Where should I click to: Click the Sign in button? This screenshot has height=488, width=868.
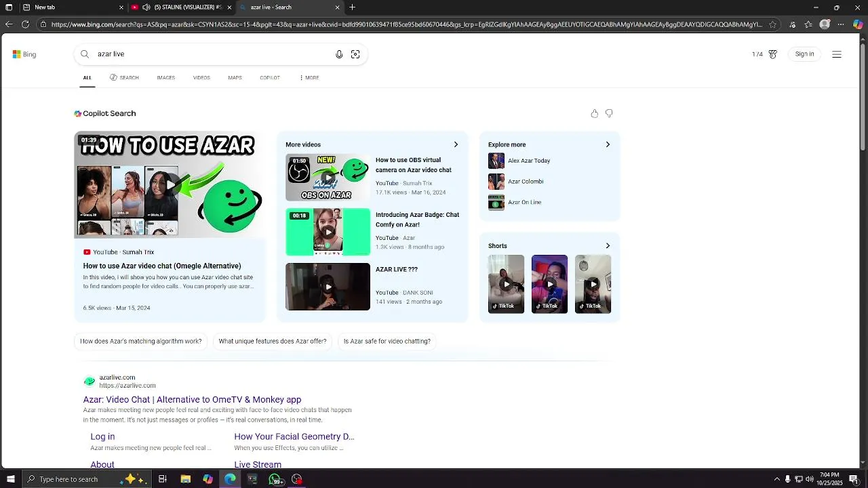click(x=805, y=54)
